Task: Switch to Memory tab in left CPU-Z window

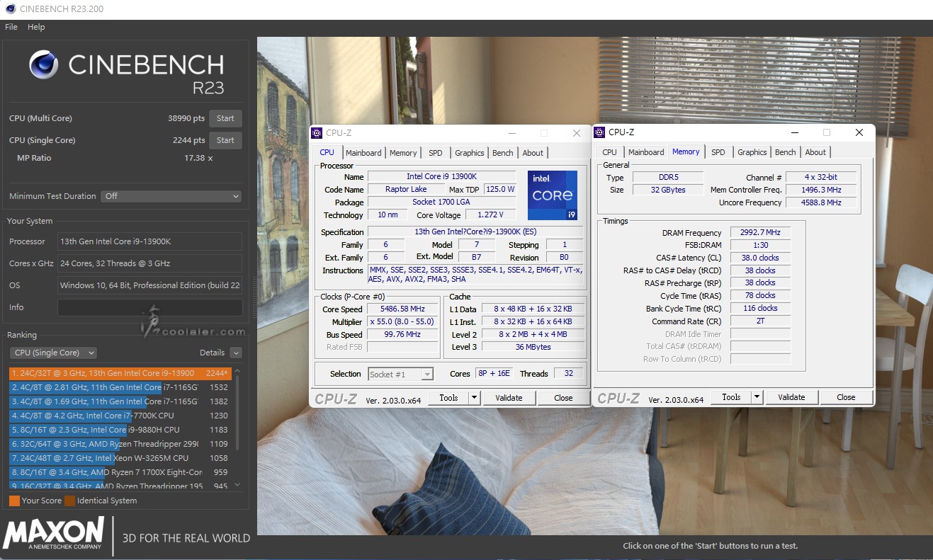Action: tap(403, 153)
